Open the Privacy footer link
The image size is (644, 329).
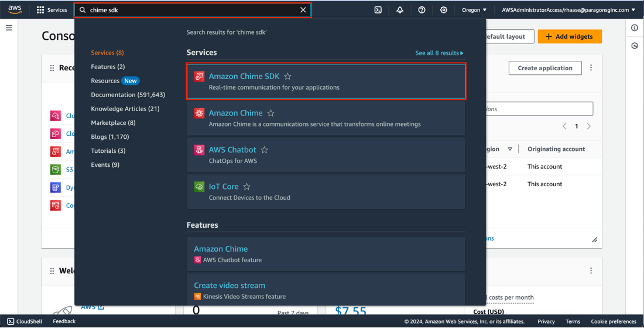tap(546, 321)
